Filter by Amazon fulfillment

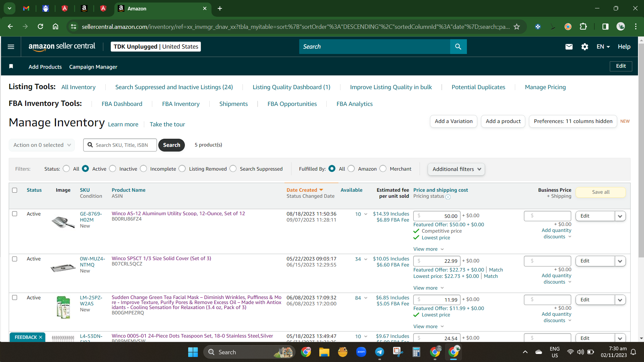(351, 169)
